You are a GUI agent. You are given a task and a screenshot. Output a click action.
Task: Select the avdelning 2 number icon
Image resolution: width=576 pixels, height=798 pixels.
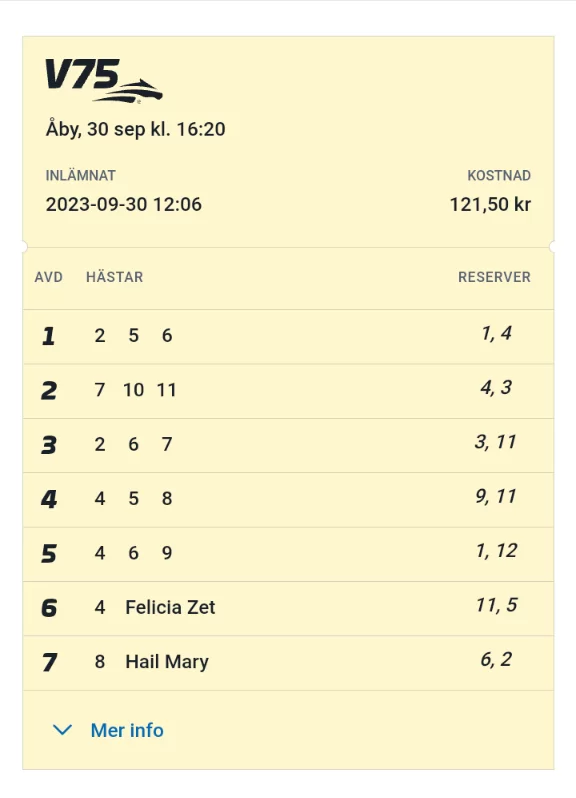(49, 391)
